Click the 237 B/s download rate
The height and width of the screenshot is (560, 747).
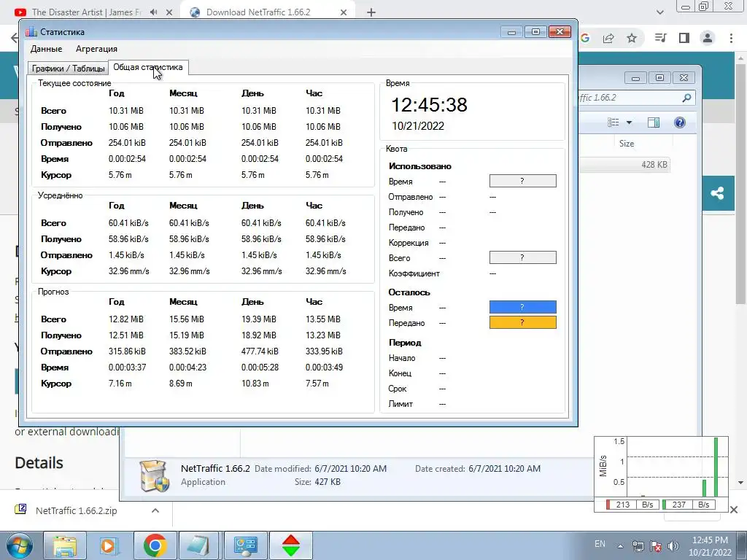point(689,505)
